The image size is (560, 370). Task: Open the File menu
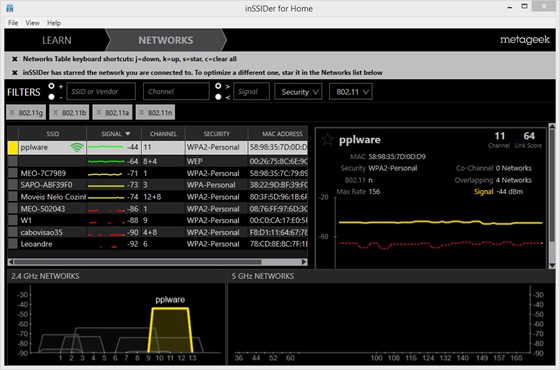[13, 23]
